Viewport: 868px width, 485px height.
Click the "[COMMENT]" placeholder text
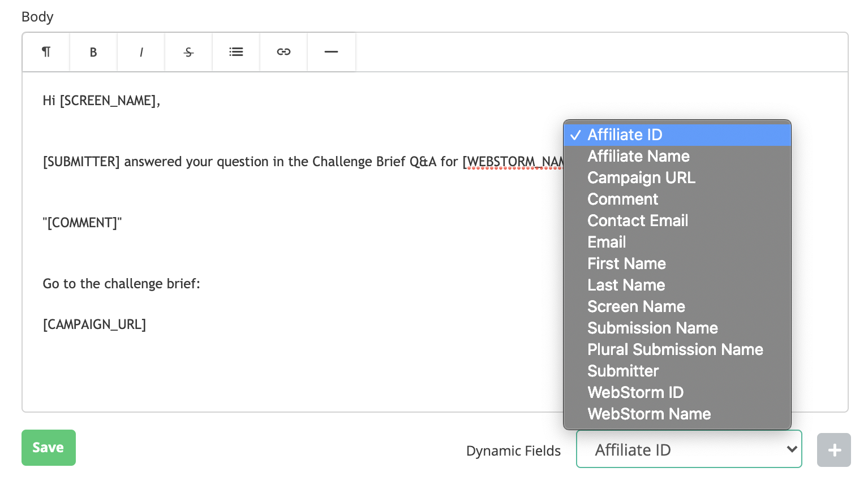pyautogui.click(x=82, y=223)
